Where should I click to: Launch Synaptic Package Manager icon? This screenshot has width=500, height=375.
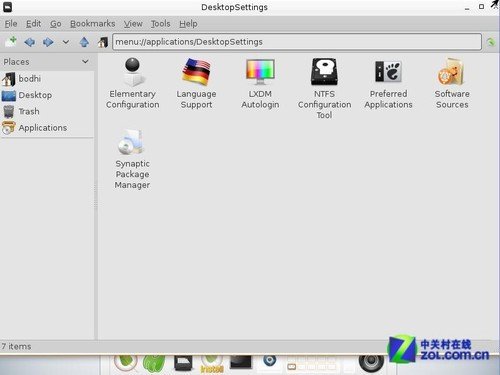click(x=132, y=142)
